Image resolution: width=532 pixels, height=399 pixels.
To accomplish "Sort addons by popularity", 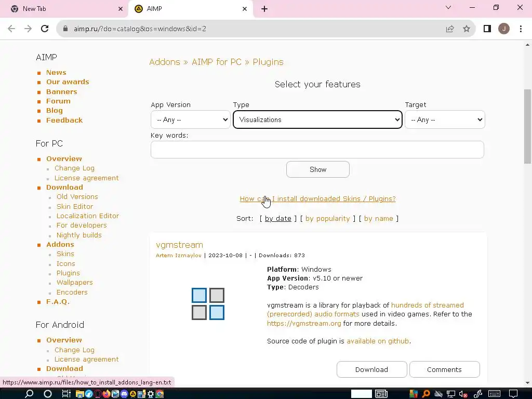I will [x=327, y=219].
